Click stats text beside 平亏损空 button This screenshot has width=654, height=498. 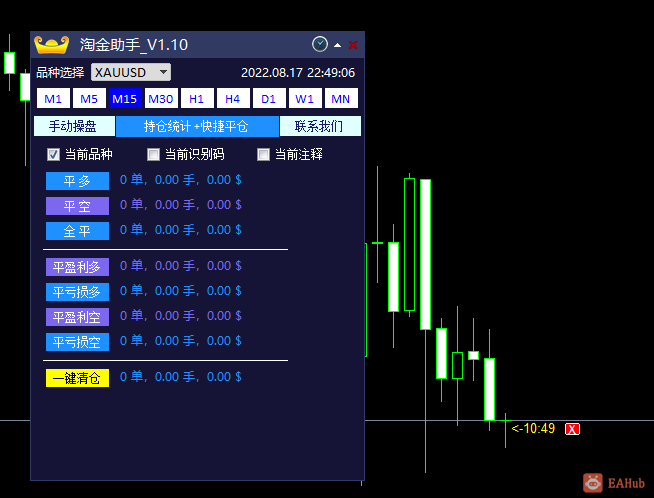181,341
